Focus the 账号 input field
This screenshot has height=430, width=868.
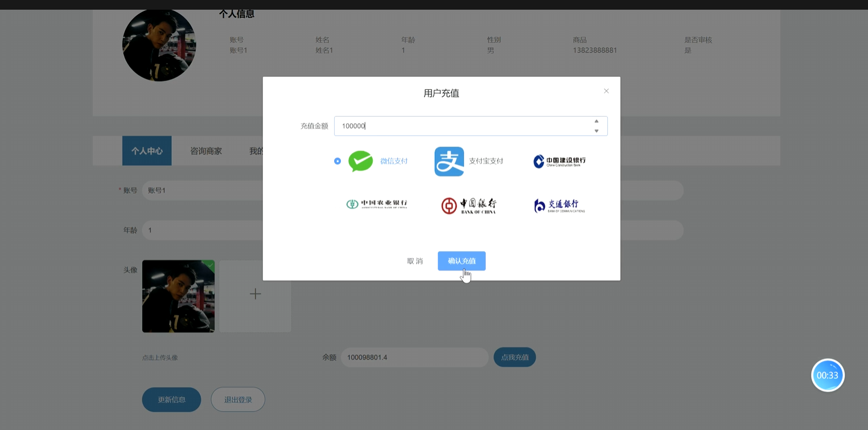[x=202, y=190]
